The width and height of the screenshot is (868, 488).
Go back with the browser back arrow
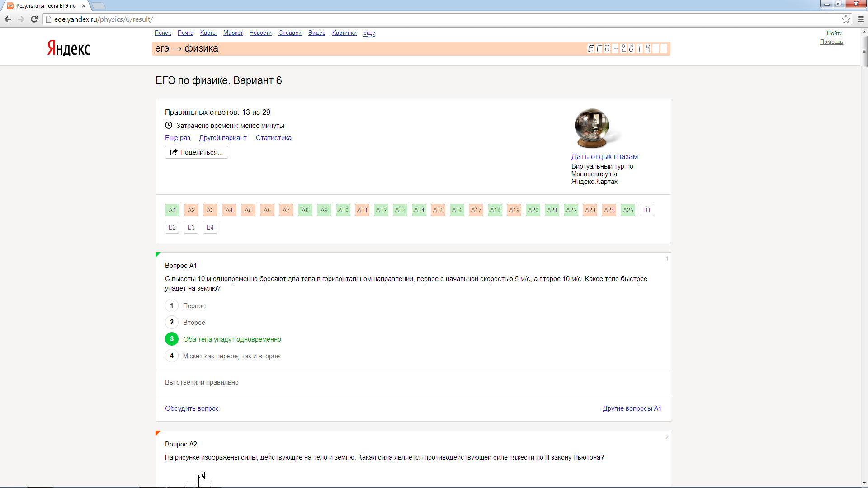(8, 19)
